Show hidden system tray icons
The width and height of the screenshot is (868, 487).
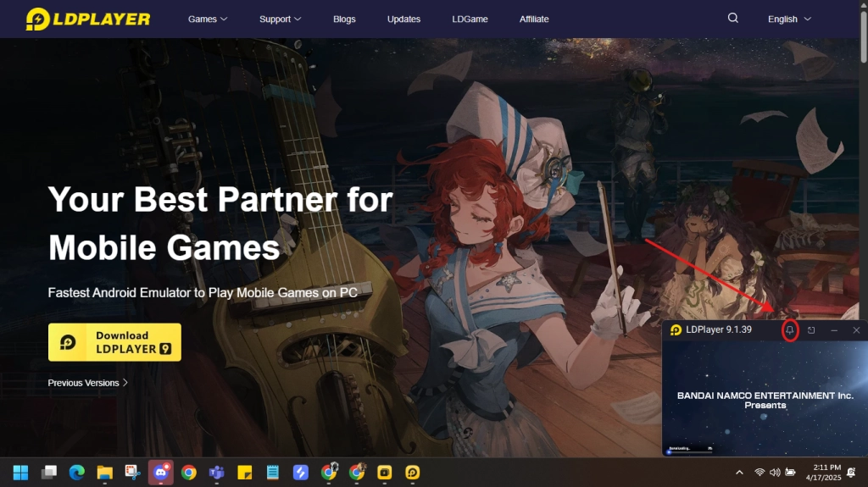739,472
